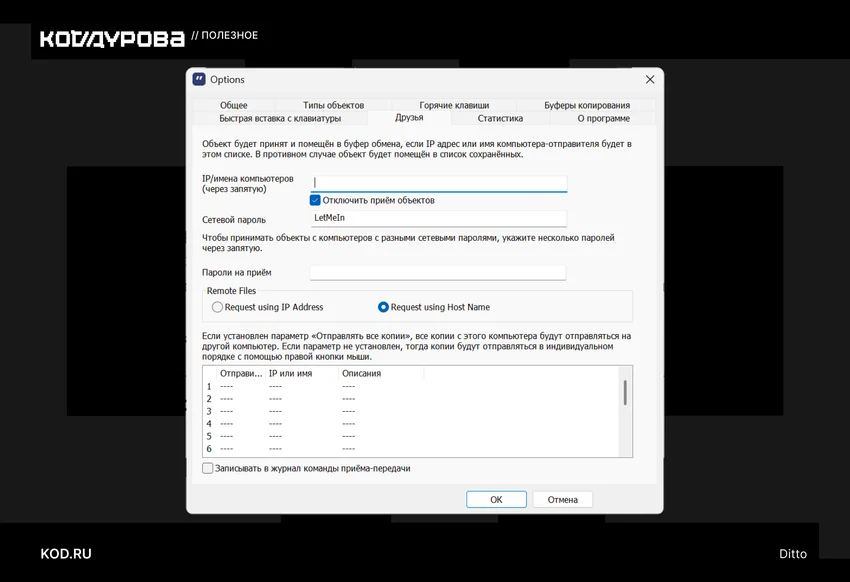Select Request using IP Address radio button
The width and height of the screenshot is (850, 582).
[x=217, y=307]
